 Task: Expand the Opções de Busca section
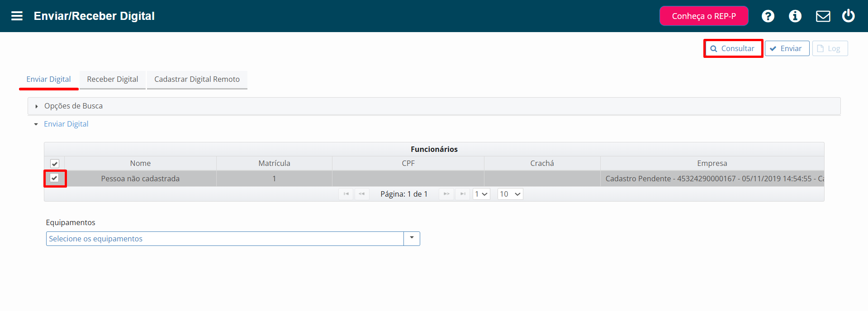[434, 106]
